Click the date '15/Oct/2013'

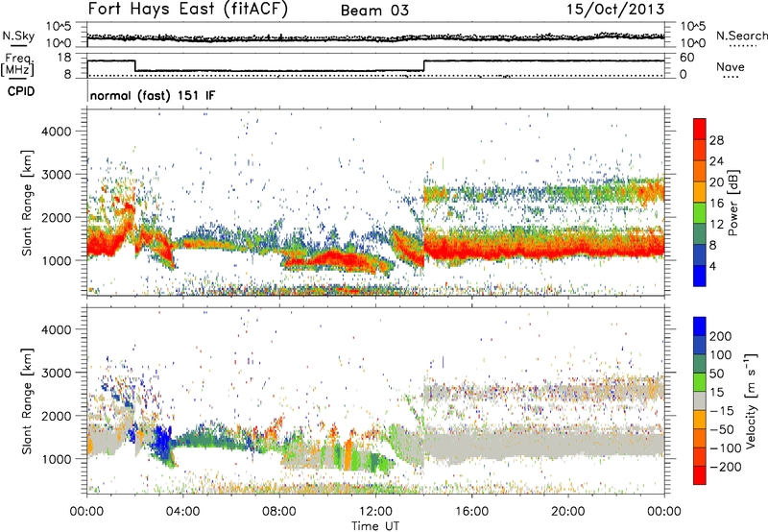[615, 10]
